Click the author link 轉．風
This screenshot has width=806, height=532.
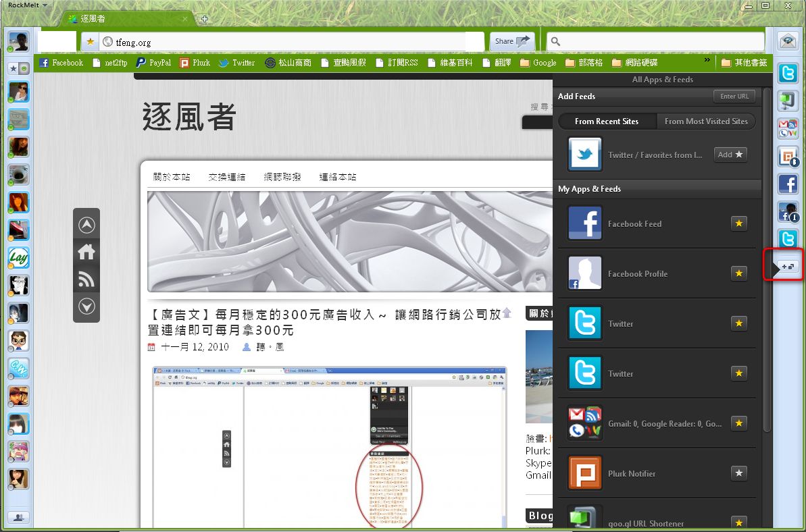pos(270,347)
